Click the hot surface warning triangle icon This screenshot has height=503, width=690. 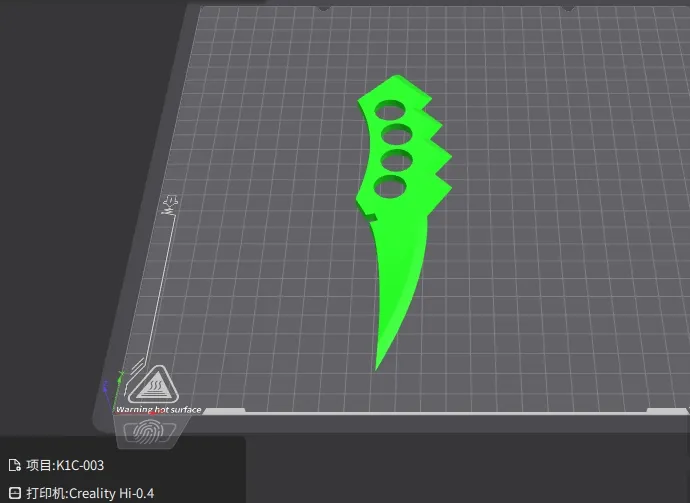click(154, 384)
